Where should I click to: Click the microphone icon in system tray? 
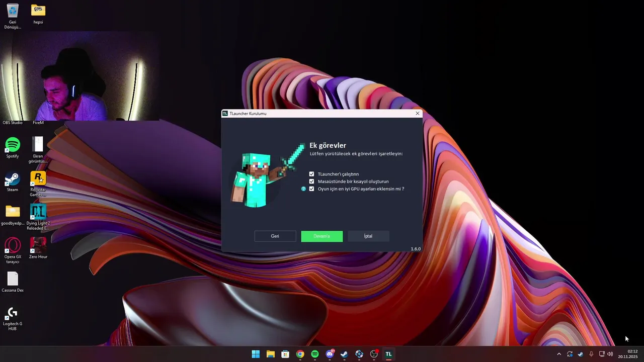pyautogui.click(x=591, y=354)
